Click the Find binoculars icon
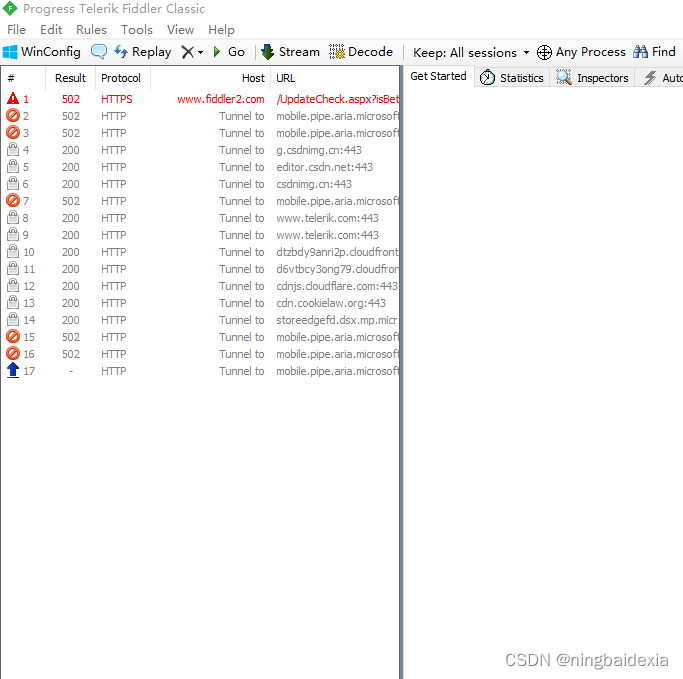 [x=640, y=52]
